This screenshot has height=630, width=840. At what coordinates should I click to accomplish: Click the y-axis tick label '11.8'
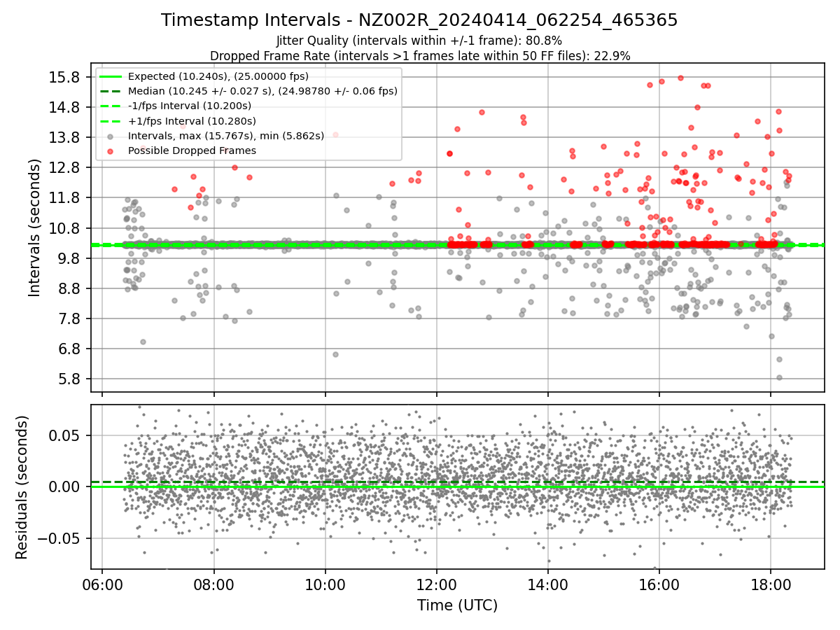(x=64, y=197)
